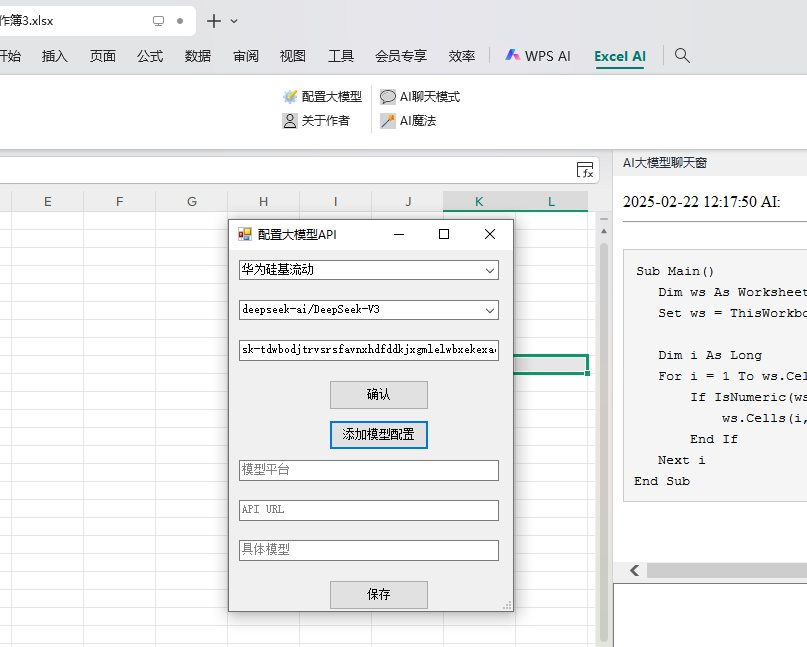
Task: Open the 工具 ribbon tab
Action: [x=341, y=56]
